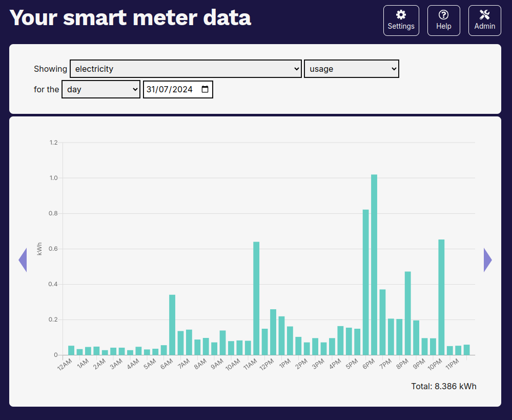
Task: Select the tall 10PM usage bar
Action: [x=441, y=297]
